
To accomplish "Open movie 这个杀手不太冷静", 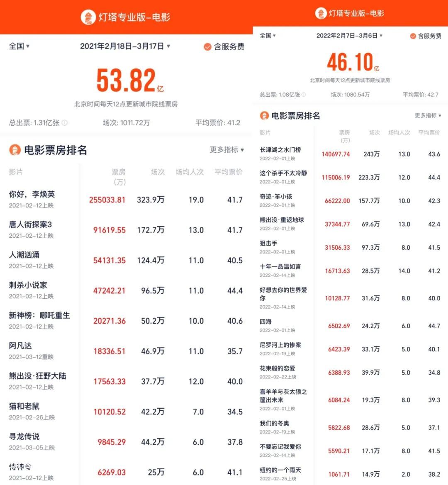I will point(283,173).
